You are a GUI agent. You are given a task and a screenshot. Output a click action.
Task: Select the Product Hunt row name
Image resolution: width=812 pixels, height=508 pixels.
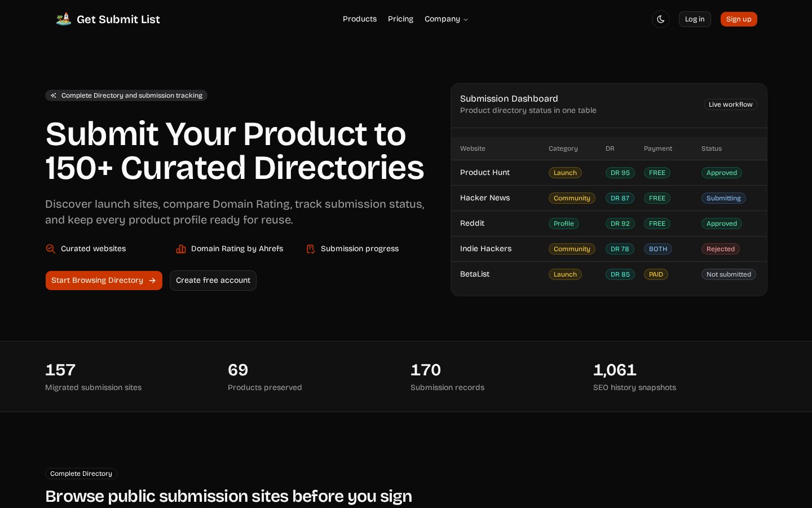point(485,173)
